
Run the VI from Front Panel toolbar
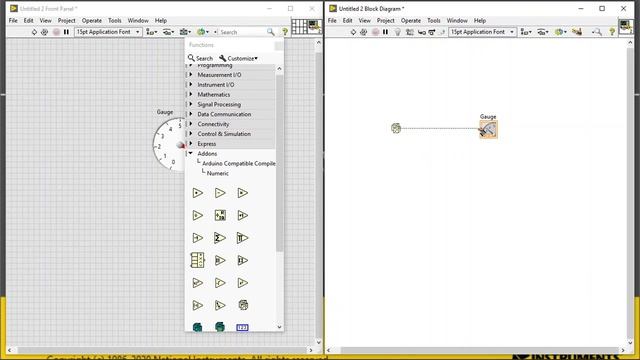[34, 32]
